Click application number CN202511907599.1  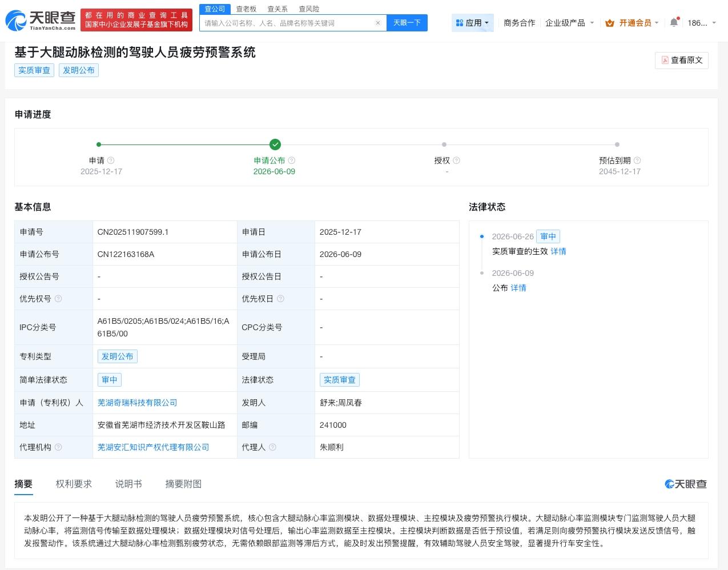click(x=133, y=232)
